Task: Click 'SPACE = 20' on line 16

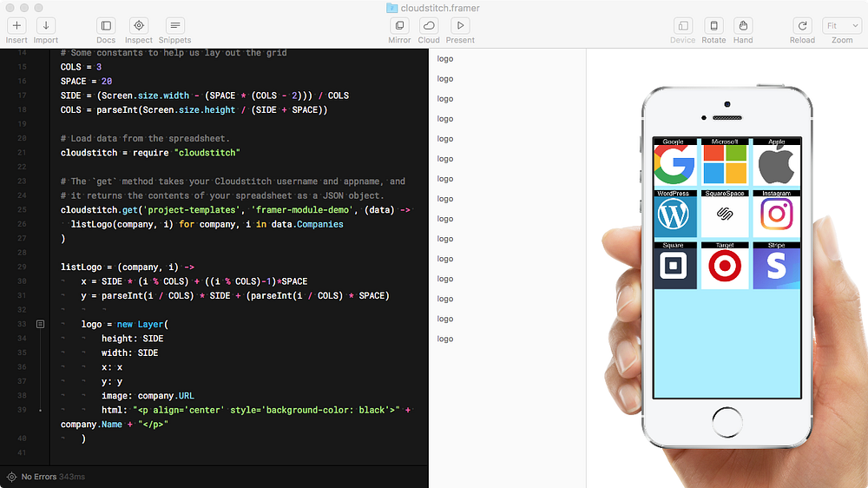Action: (x=86, y=81)
